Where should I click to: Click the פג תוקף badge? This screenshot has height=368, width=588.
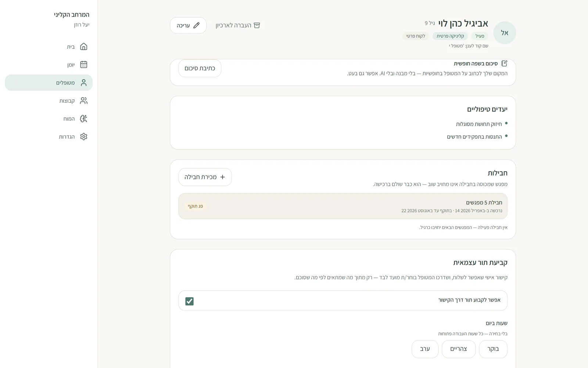pos(195,206)
